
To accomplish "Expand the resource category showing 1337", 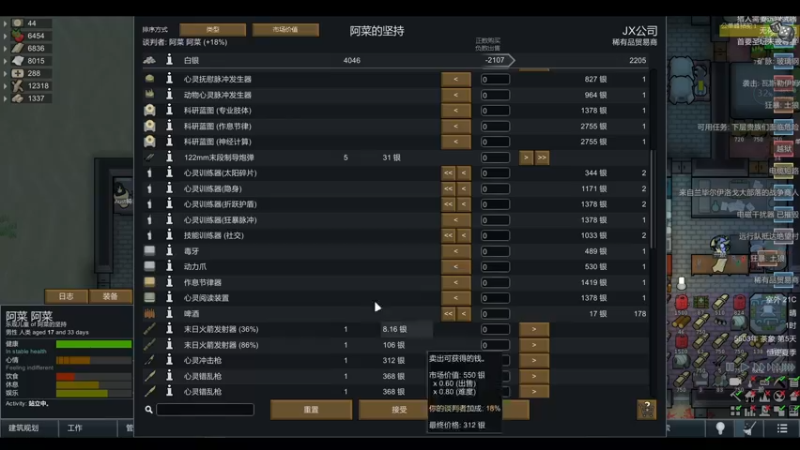I will [5, 98].
